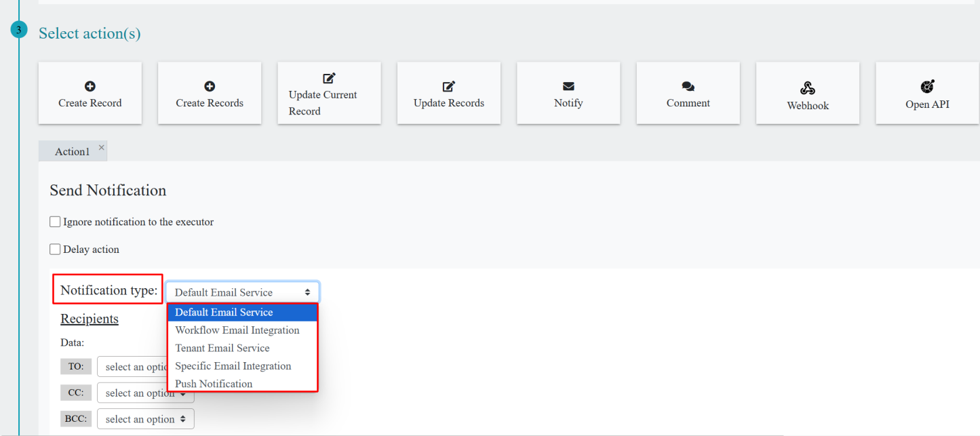The height and width of the screenshot is (436, 980).
Task: Click the Update Records edit icon
Action: pyautogui.click(x=448, y=86)
